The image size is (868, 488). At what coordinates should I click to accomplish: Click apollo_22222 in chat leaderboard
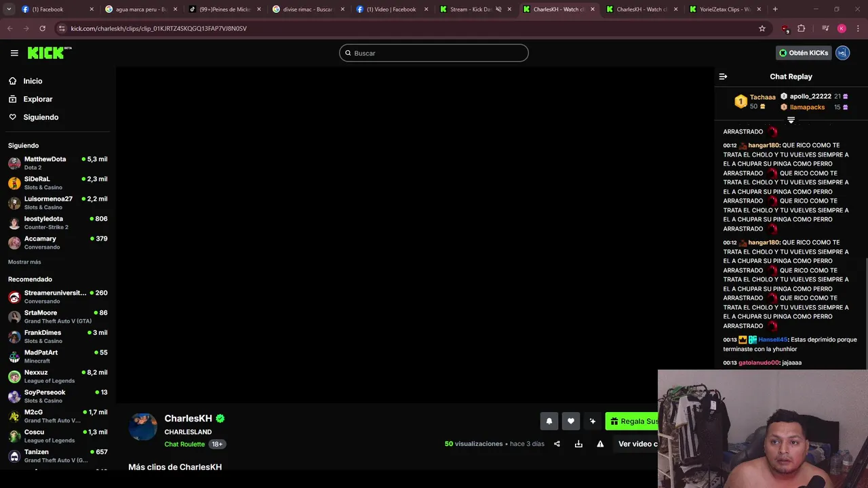pos(810,96)
